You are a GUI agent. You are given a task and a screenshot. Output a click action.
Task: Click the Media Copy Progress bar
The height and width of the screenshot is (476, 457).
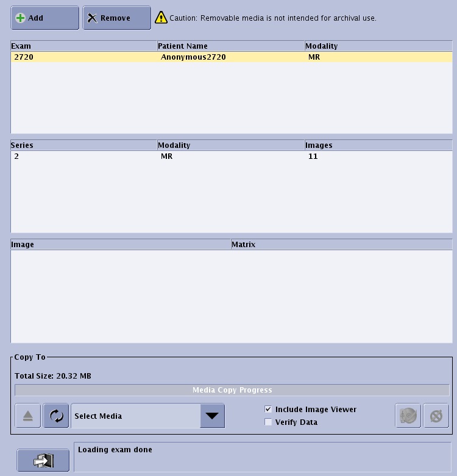coord(232,390)
